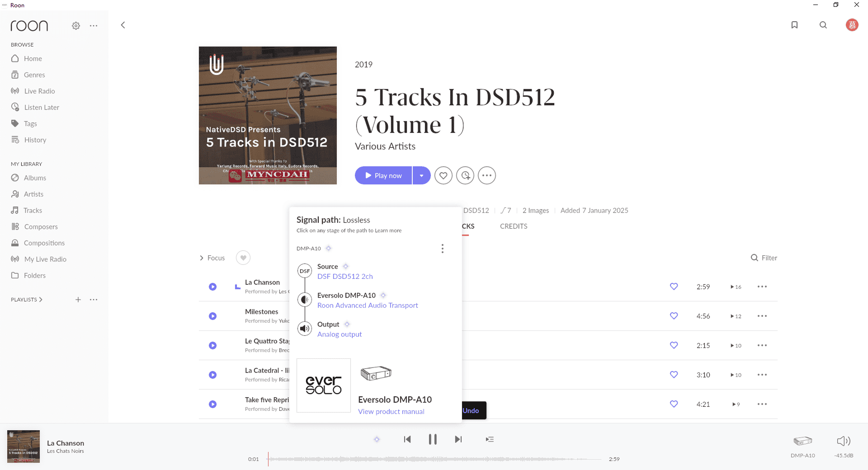Open Albums in My Library
The image size is (868, 470).
[x=35, y=178]
